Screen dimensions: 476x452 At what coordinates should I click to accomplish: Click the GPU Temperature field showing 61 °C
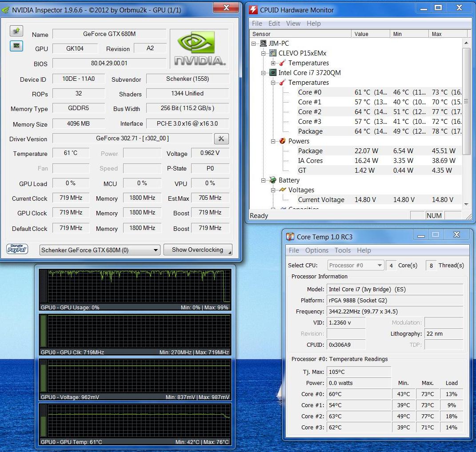pyautogui.click(x=71, y=153)
